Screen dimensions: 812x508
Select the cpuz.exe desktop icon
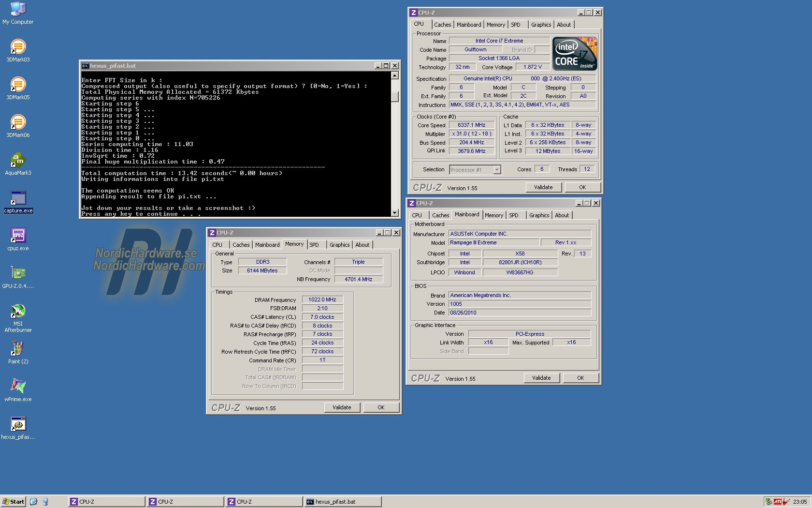click(18, 236)
